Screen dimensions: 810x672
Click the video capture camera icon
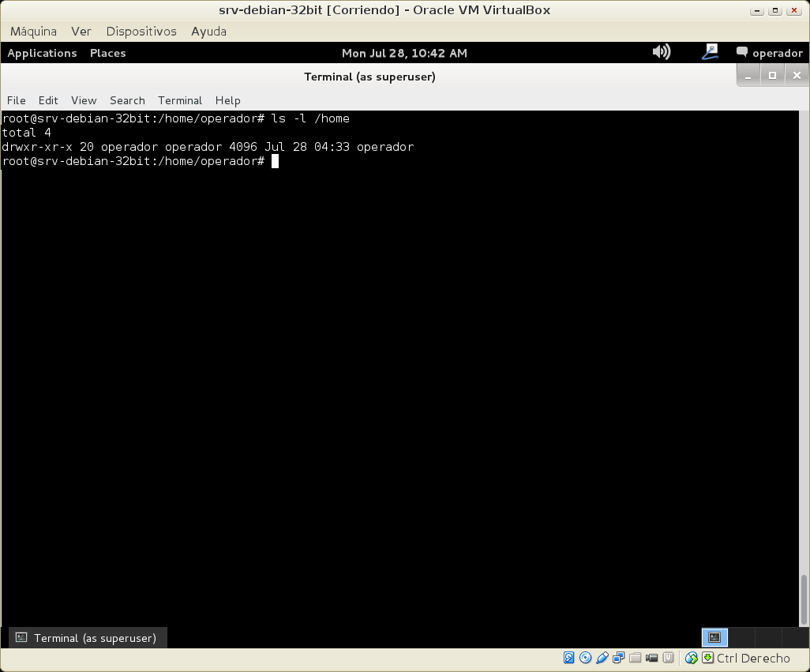pyautogui.click(x=652, y=658)
